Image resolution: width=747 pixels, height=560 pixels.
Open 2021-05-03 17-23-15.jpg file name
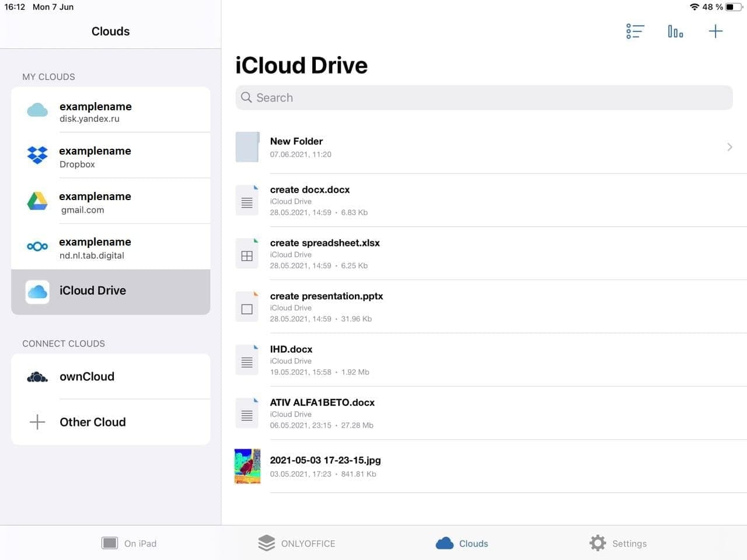point(325,460)
